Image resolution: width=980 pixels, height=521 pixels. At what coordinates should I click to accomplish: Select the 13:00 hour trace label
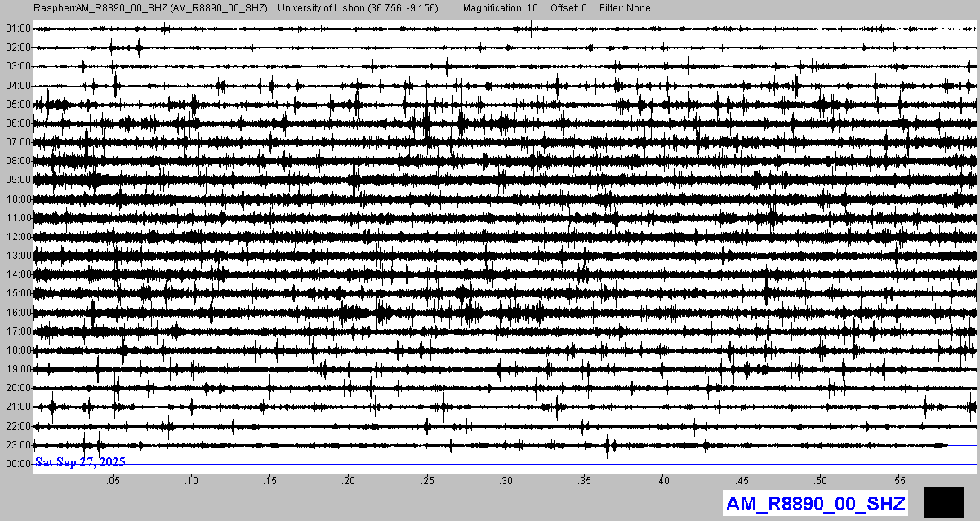point(18,256)
